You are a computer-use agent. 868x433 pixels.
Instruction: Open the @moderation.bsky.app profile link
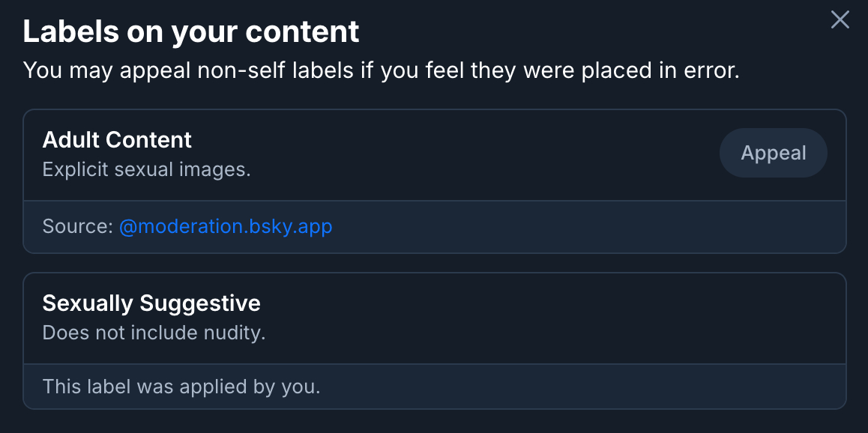226,226
